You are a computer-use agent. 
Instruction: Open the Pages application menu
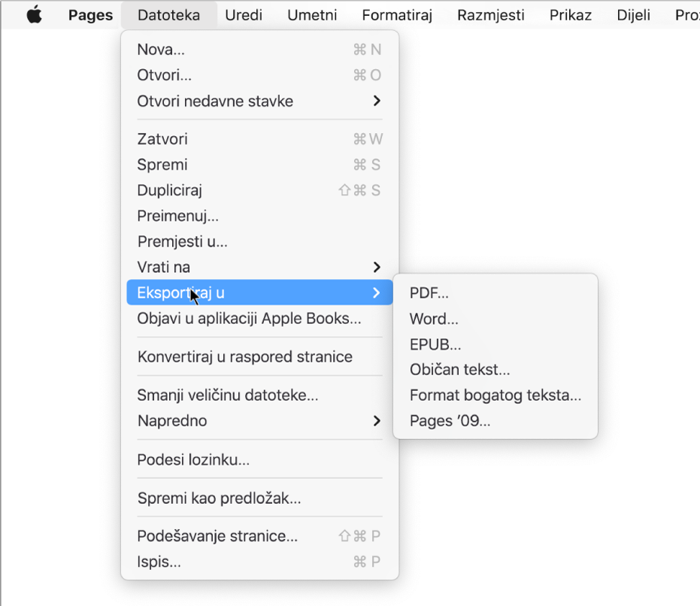[x=90, y=15]
